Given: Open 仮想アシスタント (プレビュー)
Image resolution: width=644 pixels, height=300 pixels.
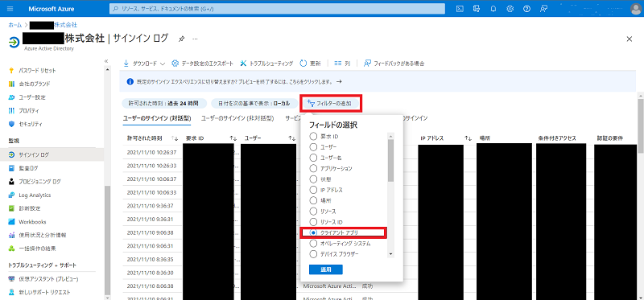Looking at the screenshot, I should click(48, 279).
